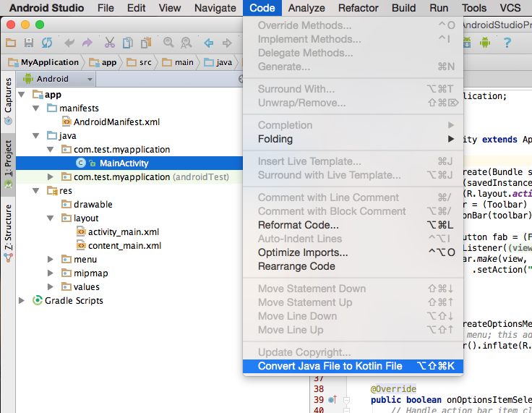Open the Navigate menu
This screenshot has height=413, width=532.
click(215, 8)
